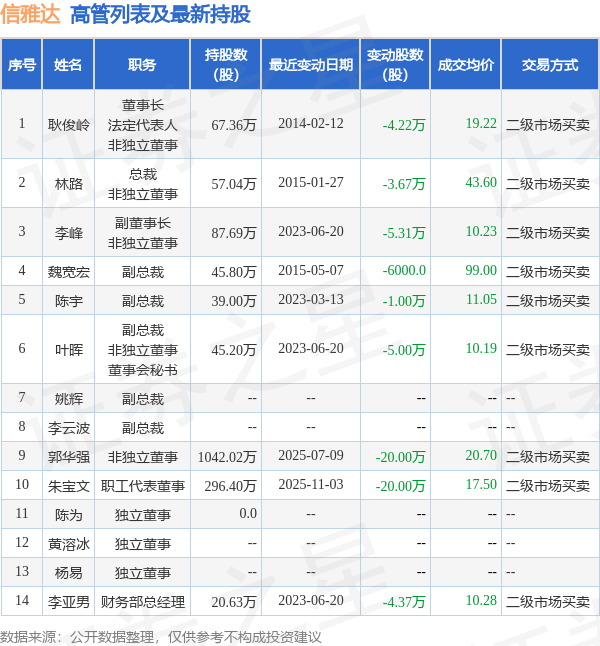This screenshot has width=600, height=646.
Task: Click the -4.22万 change value
Action: [x=404, y=124]
